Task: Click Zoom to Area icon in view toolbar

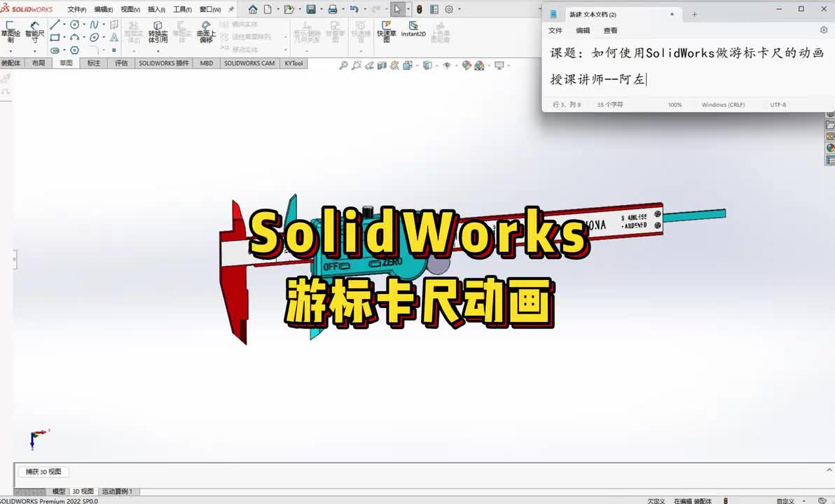Action: (x=357, y=66)
